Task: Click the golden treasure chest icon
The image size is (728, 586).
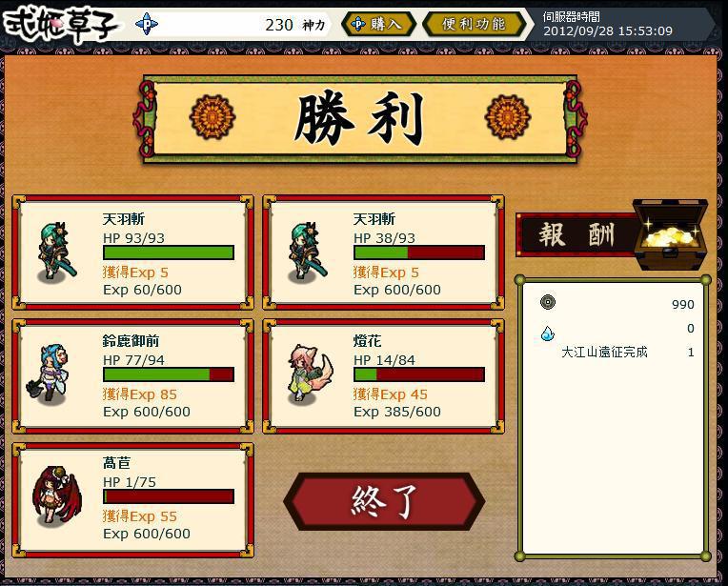Action: click(x=671, y=234)
